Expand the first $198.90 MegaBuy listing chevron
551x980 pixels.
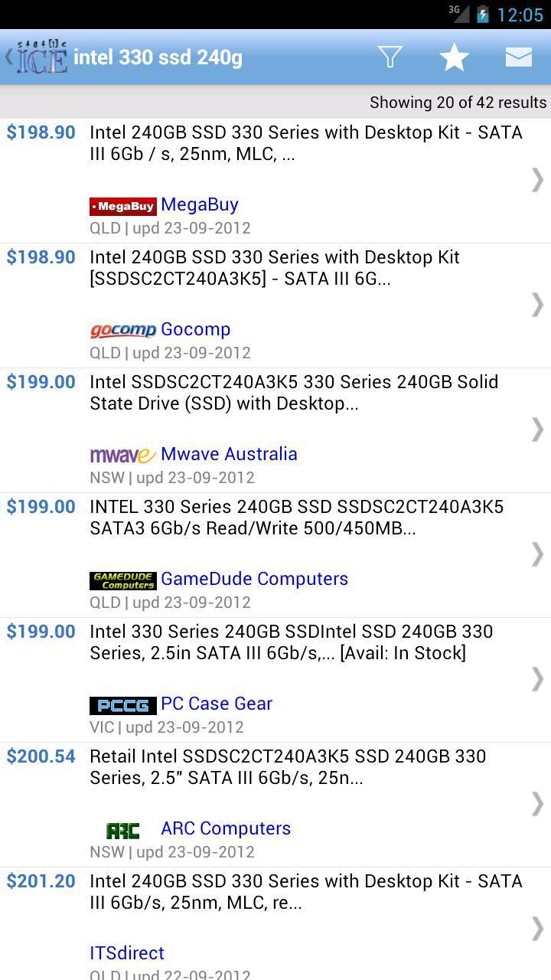coord(538,180)
